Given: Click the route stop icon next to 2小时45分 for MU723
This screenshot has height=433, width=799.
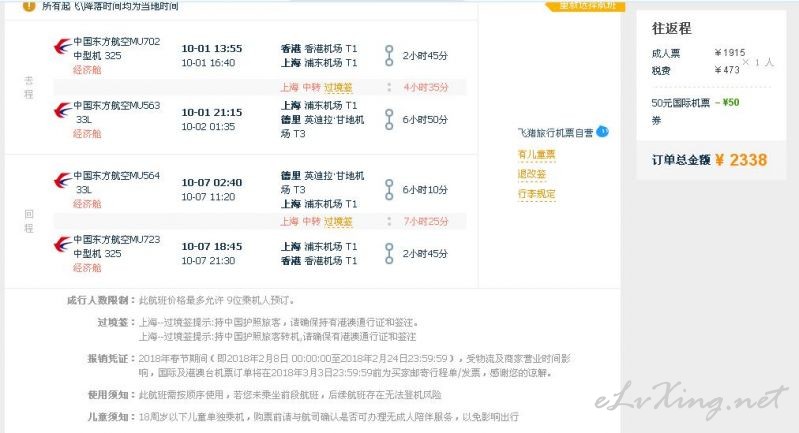Looking at the screenshot, I should point(389,253).
